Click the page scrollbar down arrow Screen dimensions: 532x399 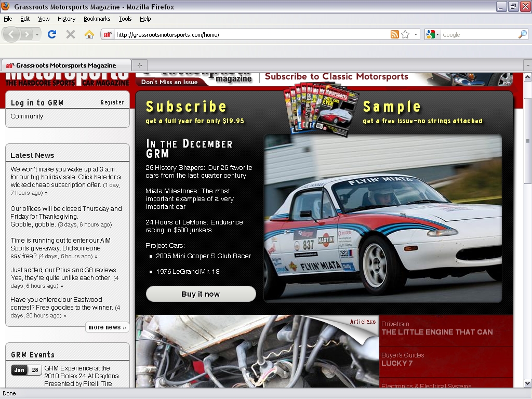coord(528,383)
